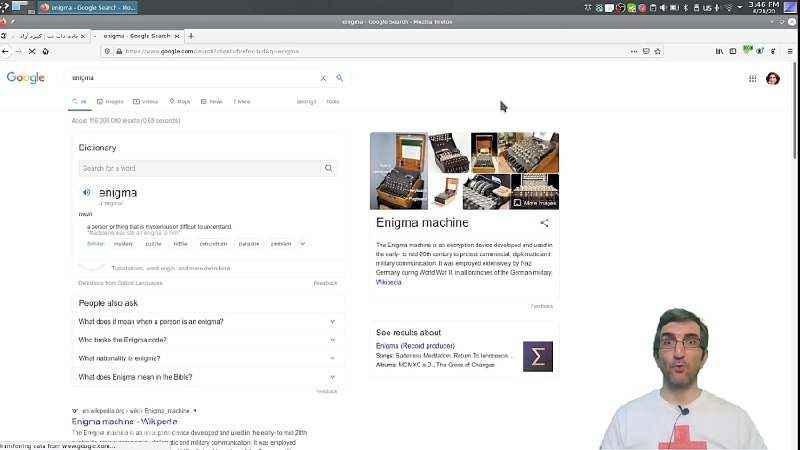
Task: Expand 'Who broke the Enigma code?' question
Action: [x=208, y=340]
